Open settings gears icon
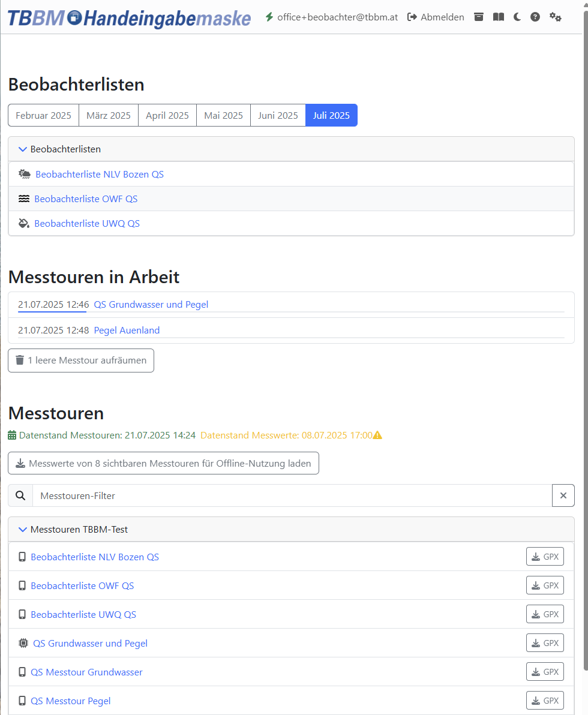 (x=555, y=17)
